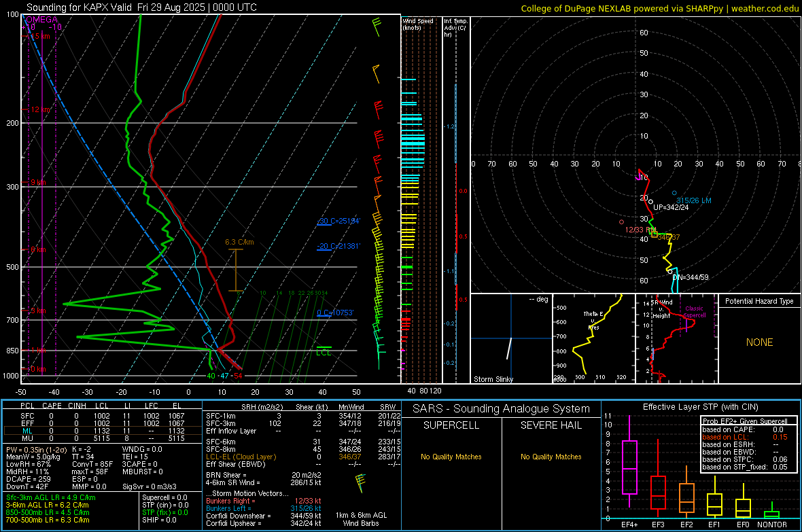Click the UP=342/24 hodograph label
The image size is (802, 532).
(671, 207)
